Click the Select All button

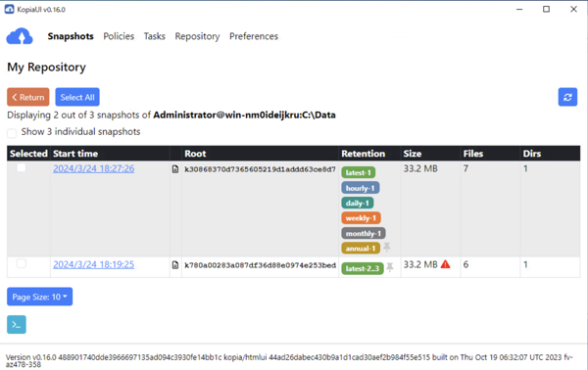point(77,97)
